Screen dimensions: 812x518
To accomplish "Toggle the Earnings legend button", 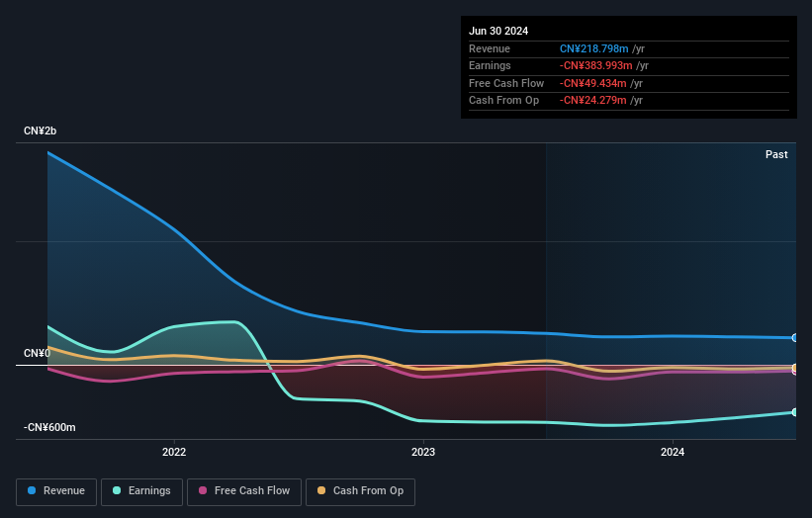I will click(x=141, y=491).
